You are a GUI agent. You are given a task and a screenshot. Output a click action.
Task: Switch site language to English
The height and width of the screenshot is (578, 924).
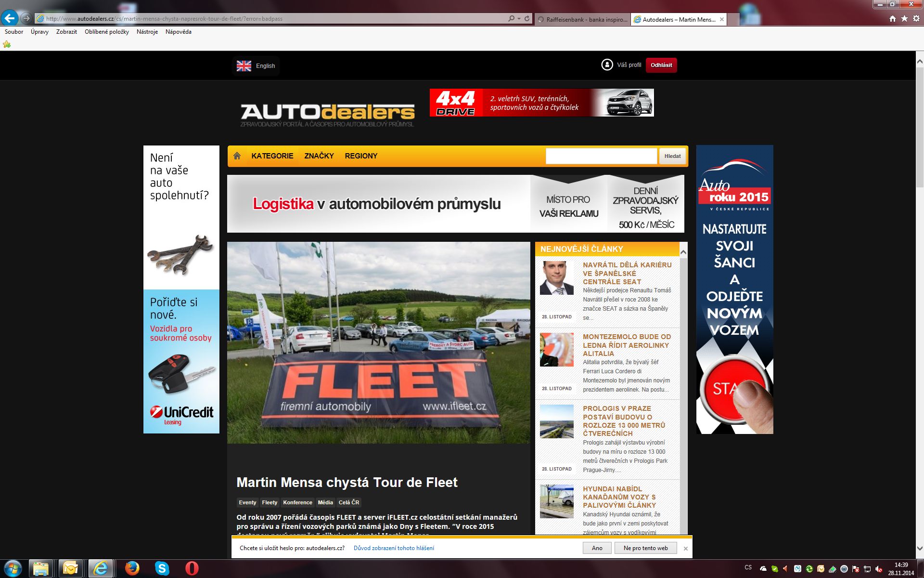click(265, 66)
